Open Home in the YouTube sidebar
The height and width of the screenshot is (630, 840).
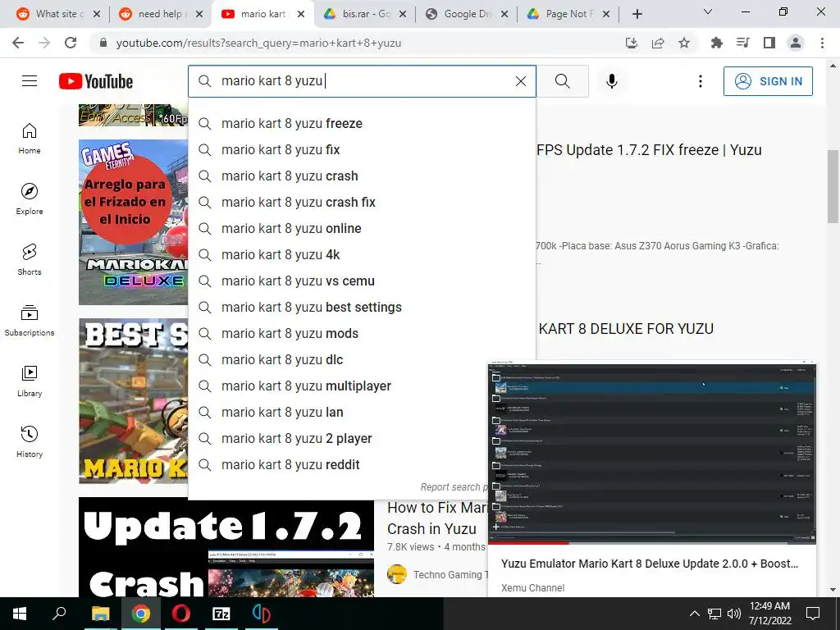point(30,138)
